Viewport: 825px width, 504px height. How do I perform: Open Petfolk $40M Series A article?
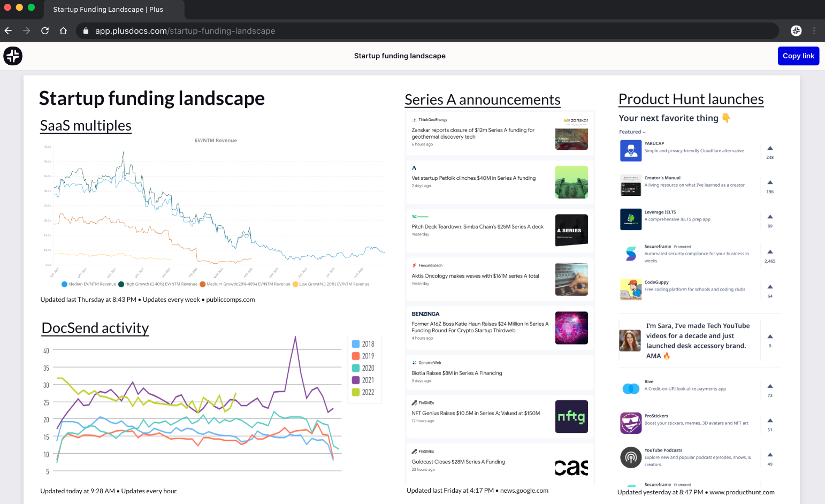tap(473, 178)
